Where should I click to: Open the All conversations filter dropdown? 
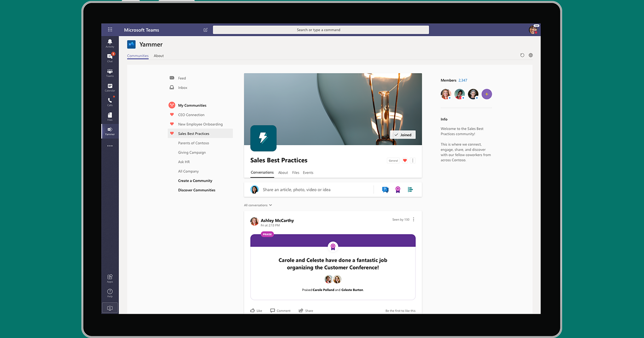(258, 205)
